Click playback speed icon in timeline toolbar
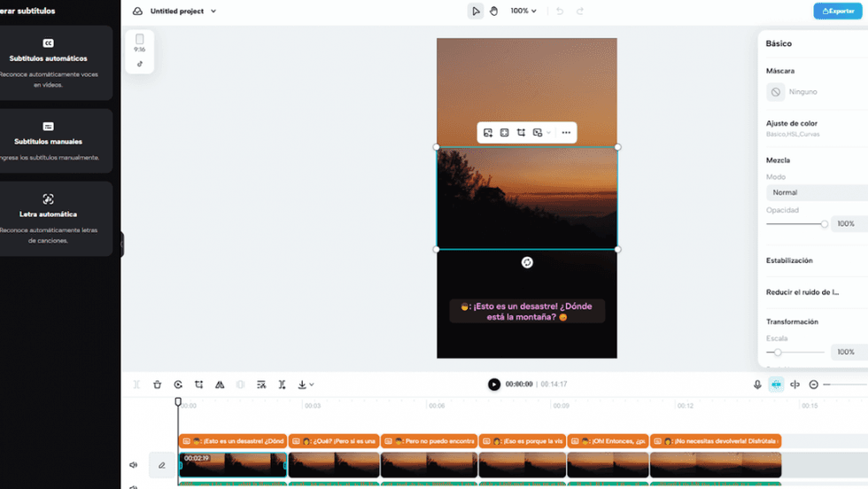The height and width of the screenshot is (489, 868). [178, 384]
